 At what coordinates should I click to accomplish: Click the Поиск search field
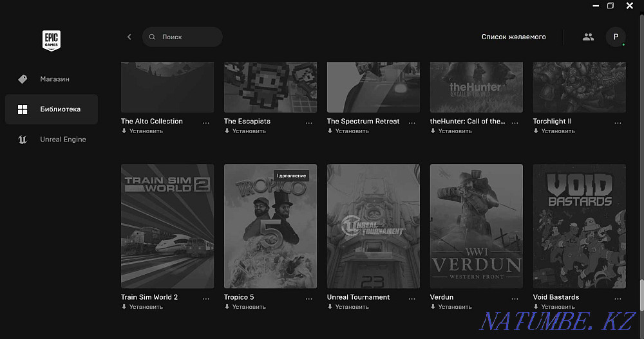tap(182, 37)
